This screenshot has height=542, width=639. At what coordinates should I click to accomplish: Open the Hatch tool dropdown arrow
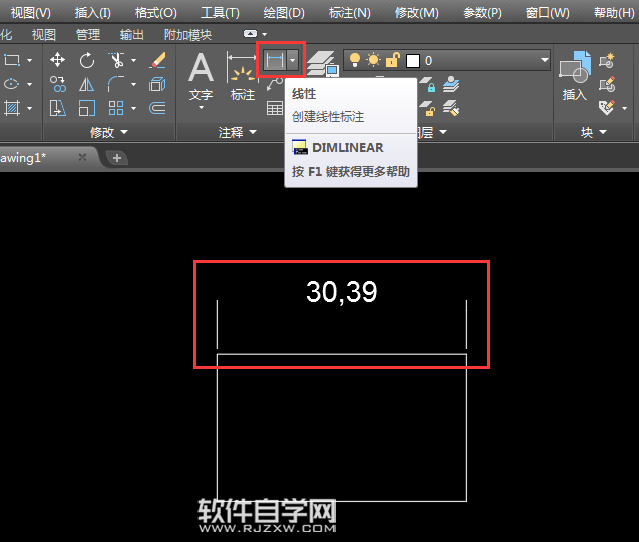pyautogui.click(x=29, y=108)
